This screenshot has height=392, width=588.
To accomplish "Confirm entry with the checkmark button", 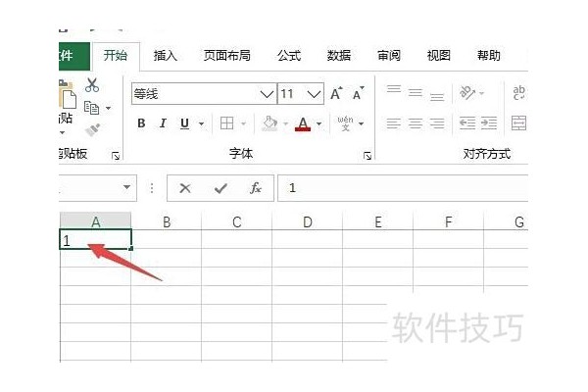I will 220,188.
